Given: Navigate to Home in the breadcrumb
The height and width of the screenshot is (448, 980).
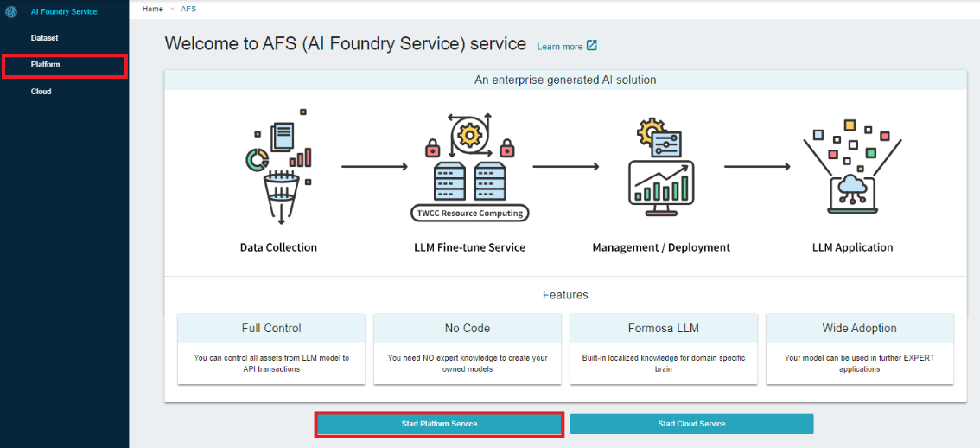Looking at the screenshot, I should click(152, 9).
